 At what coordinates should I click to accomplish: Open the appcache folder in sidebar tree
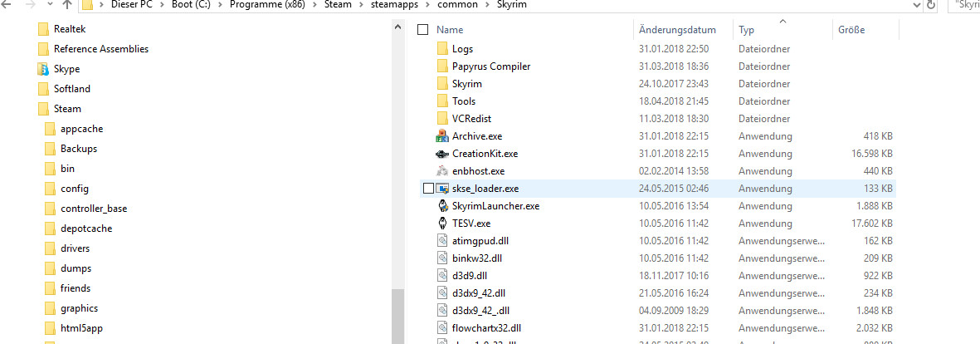coord(81,129)
